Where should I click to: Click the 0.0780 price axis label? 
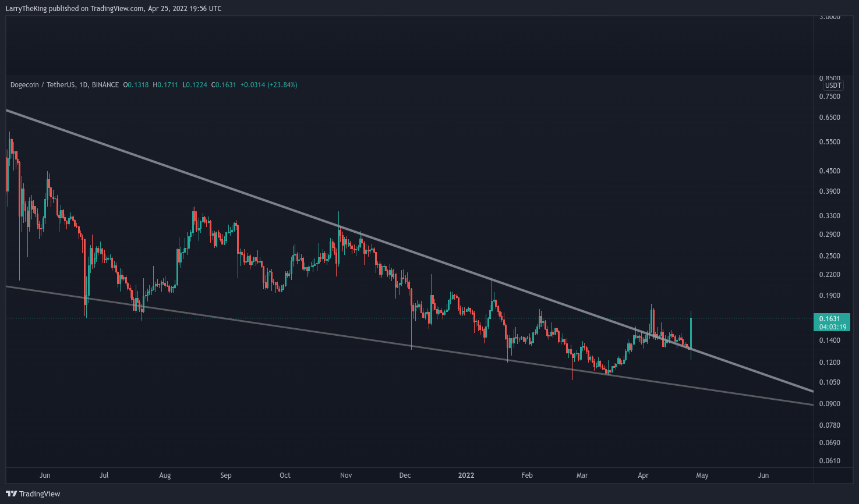point(829,425)
